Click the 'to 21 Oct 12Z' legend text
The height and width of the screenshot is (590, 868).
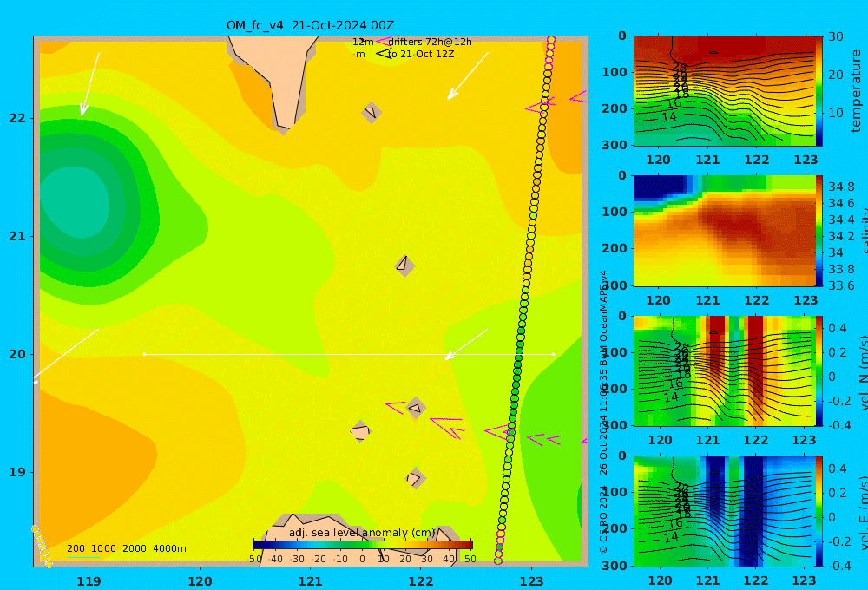(421, 55)
